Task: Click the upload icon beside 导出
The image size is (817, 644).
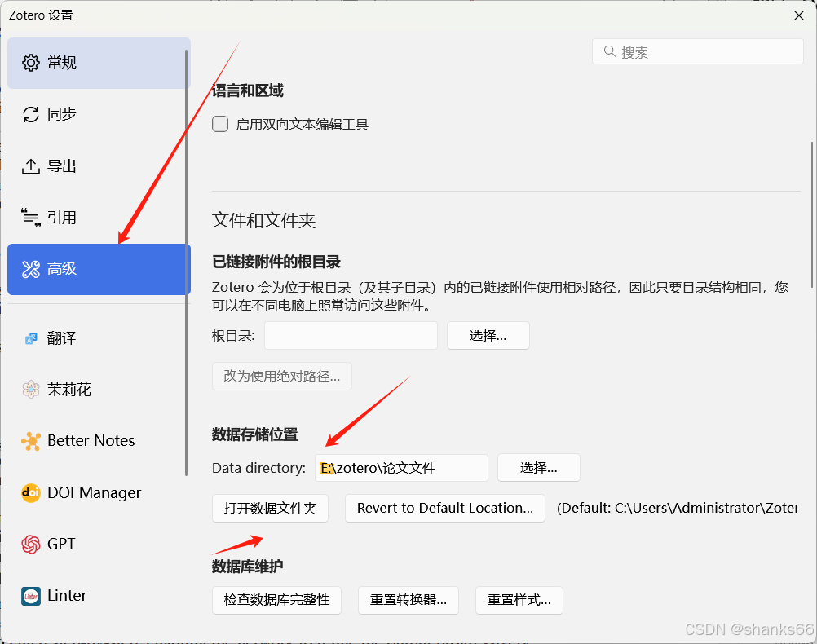Action: [x=31, y=166]
